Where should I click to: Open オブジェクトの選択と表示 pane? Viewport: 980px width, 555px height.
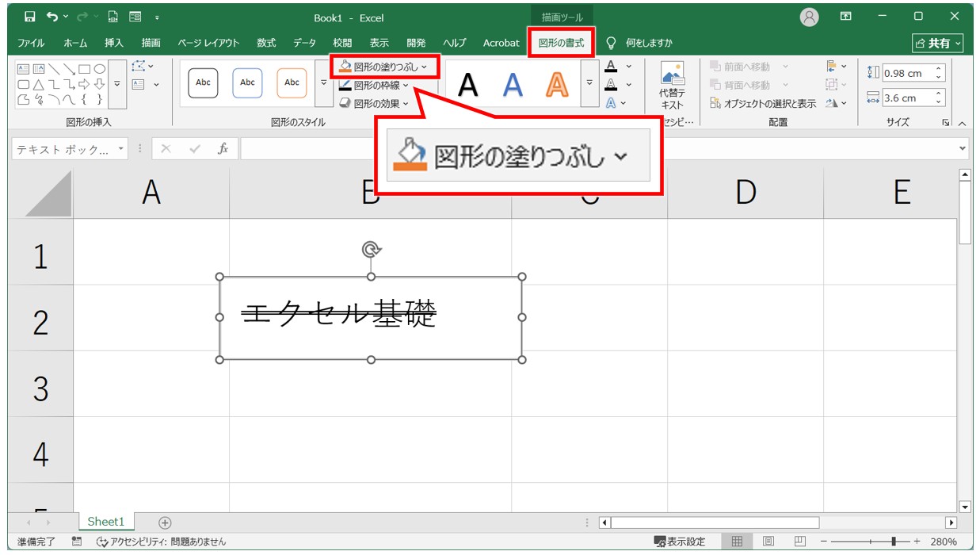[763, 103]
